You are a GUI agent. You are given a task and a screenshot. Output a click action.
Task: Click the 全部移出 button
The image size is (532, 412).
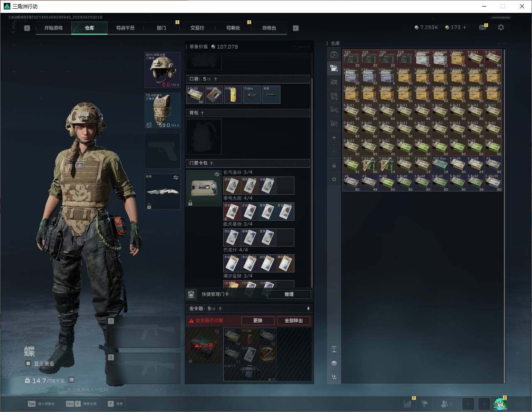tap(294, 321)
